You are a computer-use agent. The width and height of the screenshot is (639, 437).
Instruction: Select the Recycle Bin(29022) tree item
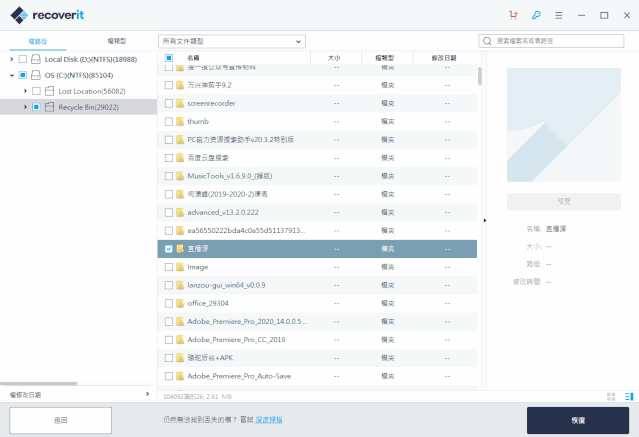point(78,107)
